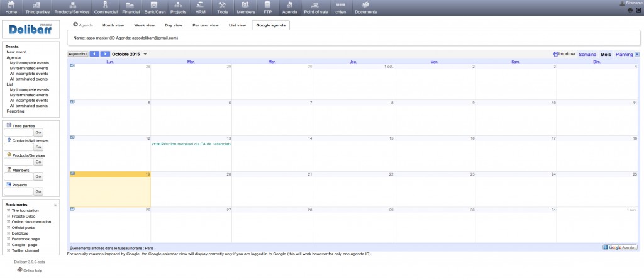Open the calendar options dropdown next to Planning
644x280 pixels.
(x=637, y=54)
